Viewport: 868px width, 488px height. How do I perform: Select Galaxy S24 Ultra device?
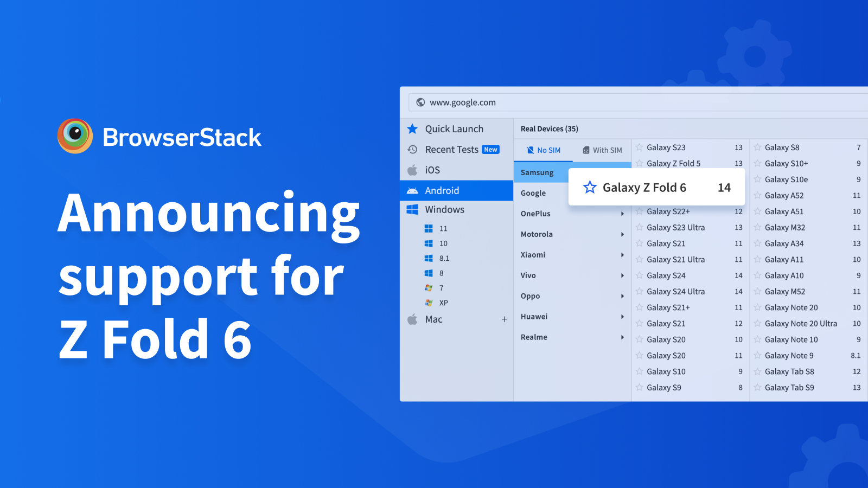click(675, 292)
